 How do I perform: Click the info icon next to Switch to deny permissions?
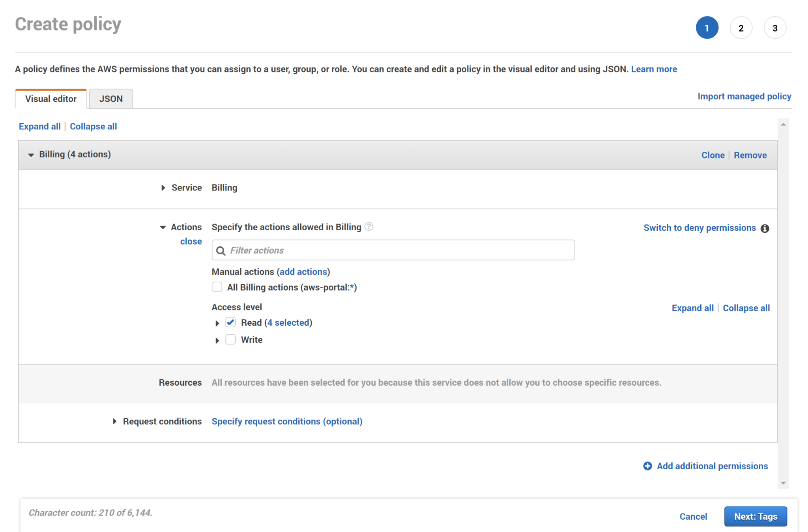click(765, 228)
